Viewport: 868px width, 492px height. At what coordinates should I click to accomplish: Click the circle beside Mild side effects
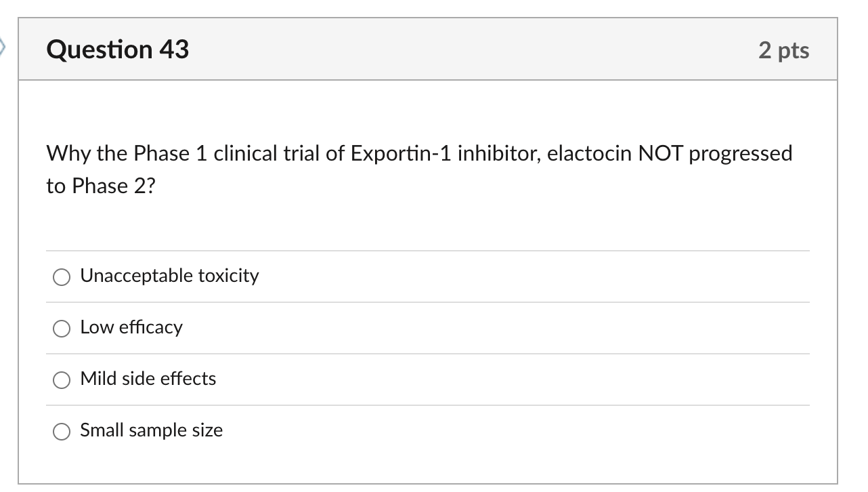[x=62, y=380]
